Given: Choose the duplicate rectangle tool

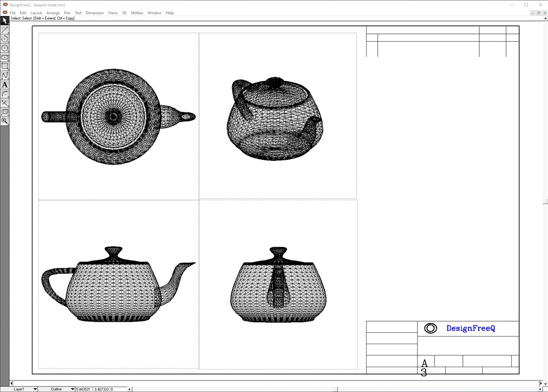Looking at the screenshot, I should pyautogui.click(x=5, y=112).
